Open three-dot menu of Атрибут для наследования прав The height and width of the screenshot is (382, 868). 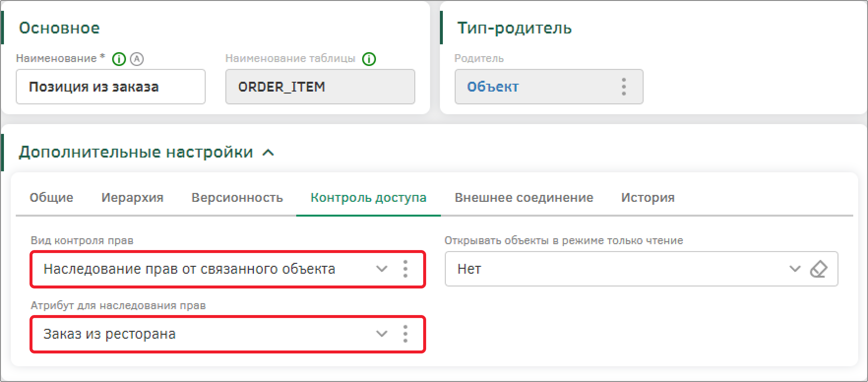405,334
